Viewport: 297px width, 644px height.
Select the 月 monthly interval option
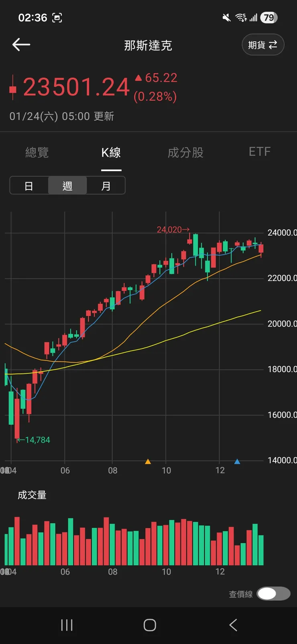pyautogui.click(x=106, y=186)
